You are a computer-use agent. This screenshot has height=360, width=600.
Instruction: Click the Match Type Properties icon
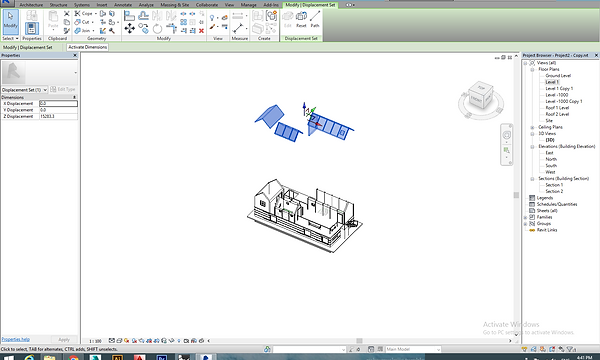click(67, 31)
